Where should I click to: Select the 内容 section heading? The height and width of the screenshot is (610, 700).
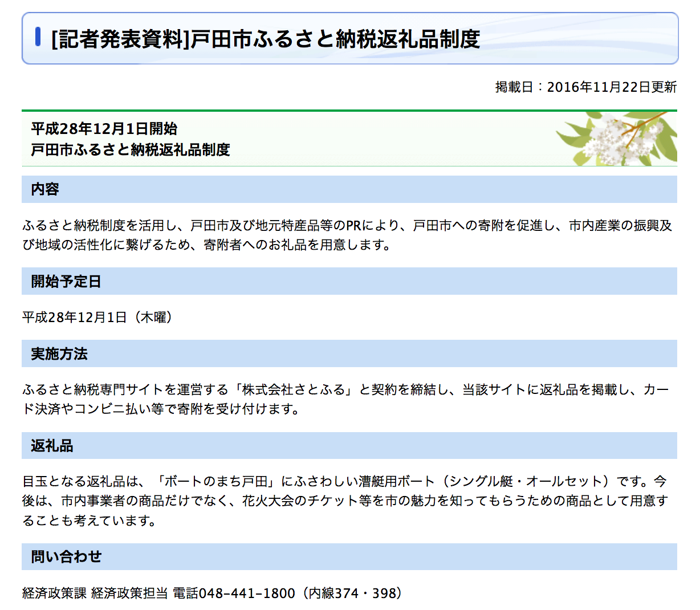pos(349,189)
